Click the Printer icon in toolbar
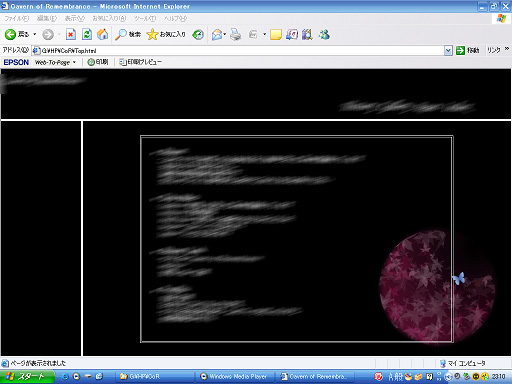The height and width of the screenshot is (384, 512). click(236, 34)
